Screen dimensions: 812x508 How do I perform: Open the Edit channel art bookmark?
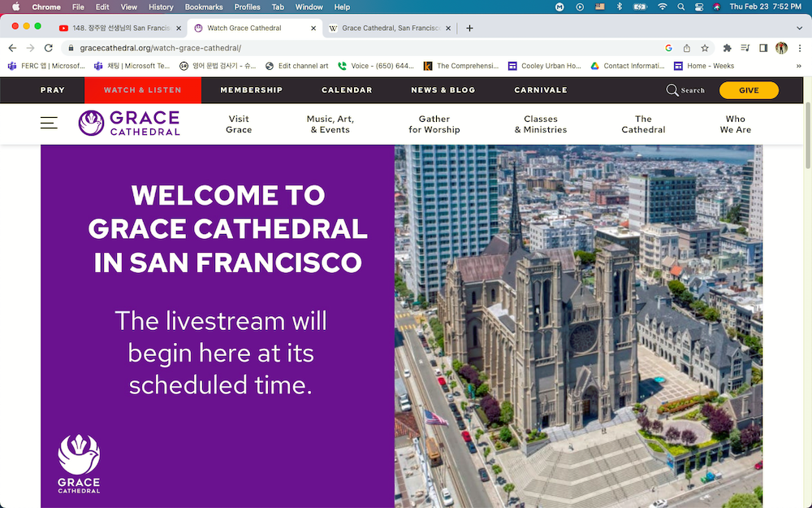(296, 66)
